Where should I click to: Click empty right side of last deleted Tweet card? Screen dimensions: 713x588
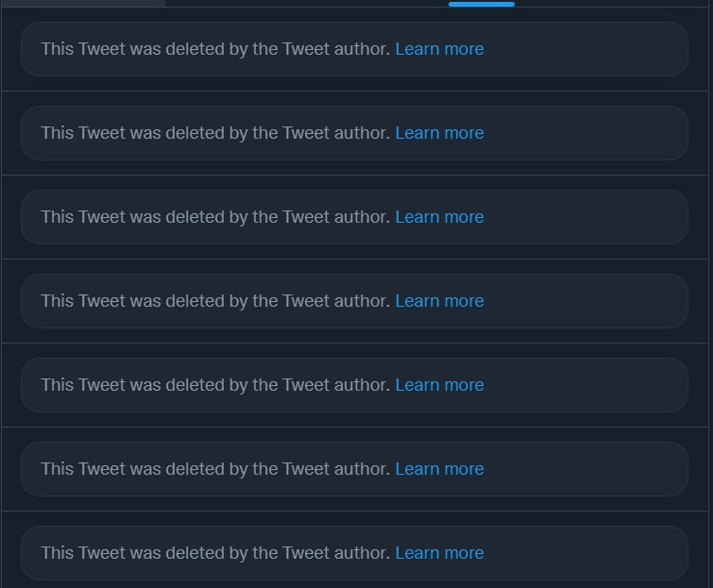coord(586,553)
